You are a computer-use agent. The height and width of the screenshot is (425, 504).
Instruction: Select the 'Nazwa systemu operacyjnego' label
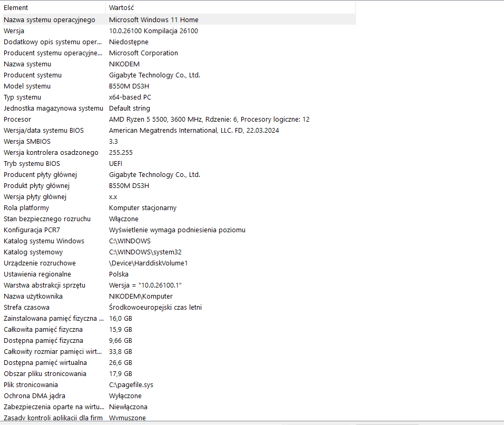pyautogui.click(x=50, y=20)
